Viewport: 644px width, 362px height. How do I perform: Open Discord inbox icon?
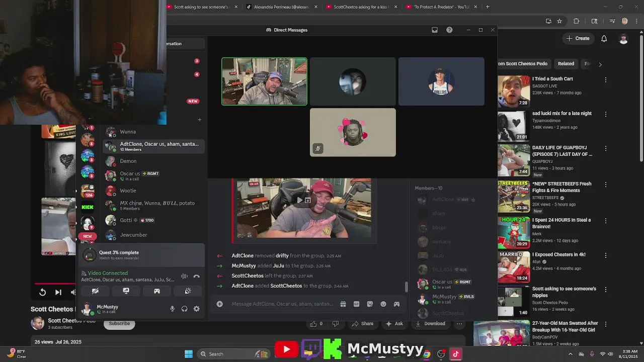435,30
